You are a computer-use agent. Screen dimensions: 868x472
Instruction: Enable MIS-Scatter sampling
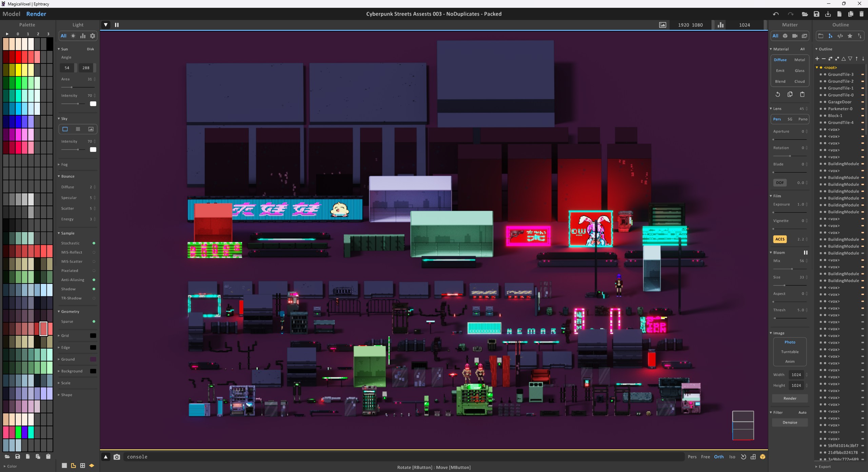coord(94,261)
